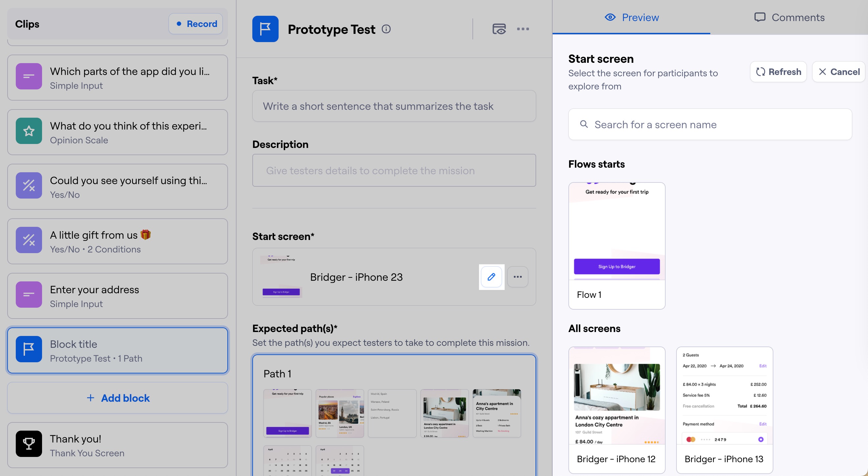Switch to the Comments tab
This screenshot has width=868, height=476.
click(x=789, y=17)
